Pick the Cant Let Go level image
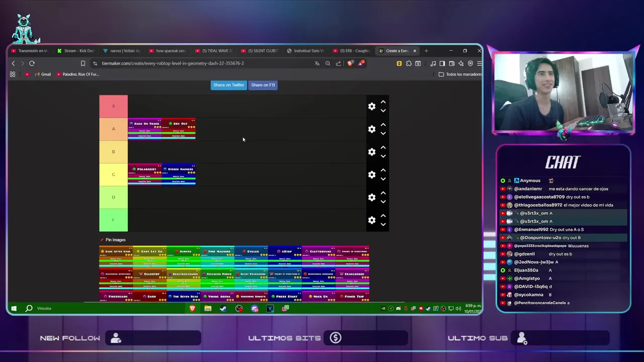 (149, 256)
